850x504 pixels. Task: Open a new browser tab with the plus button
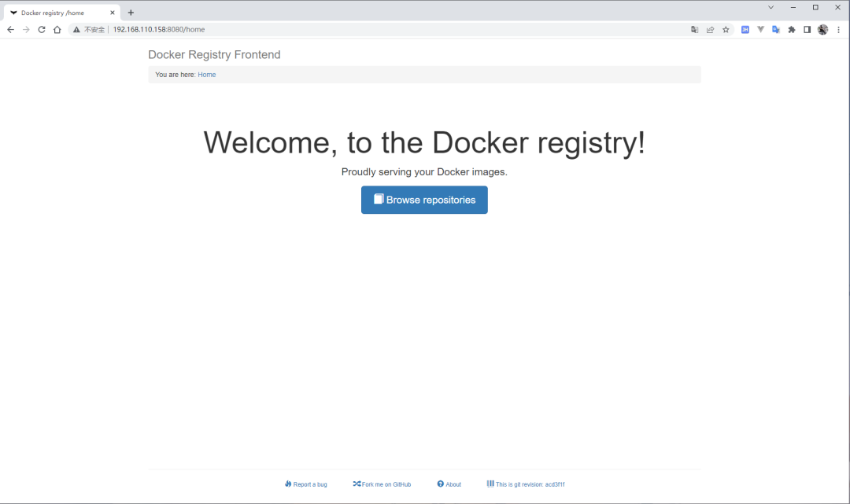point(131,12)
